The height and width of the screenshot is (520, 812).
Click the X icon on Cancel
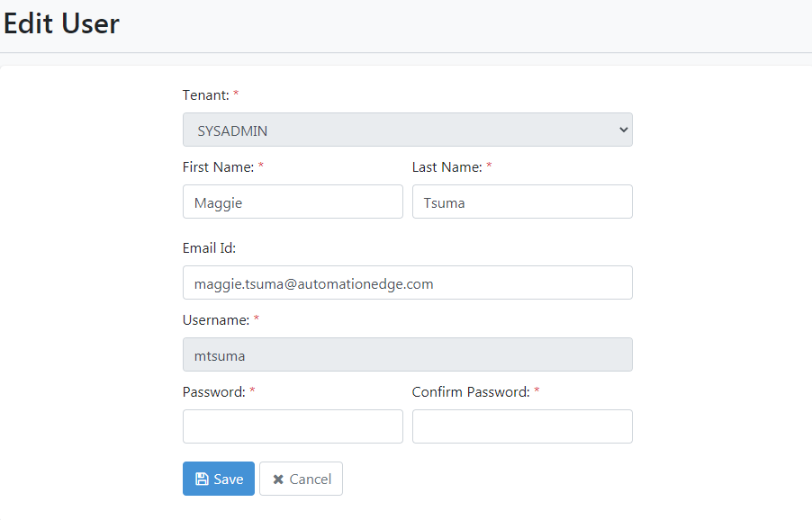coord(278,480)
